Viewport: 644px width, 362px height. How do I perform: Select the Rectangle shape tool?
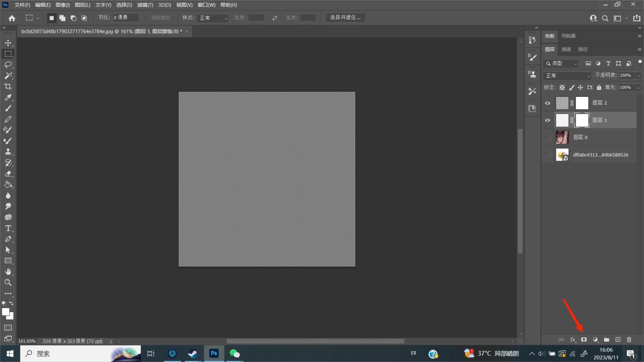click(x=8, y=261)
